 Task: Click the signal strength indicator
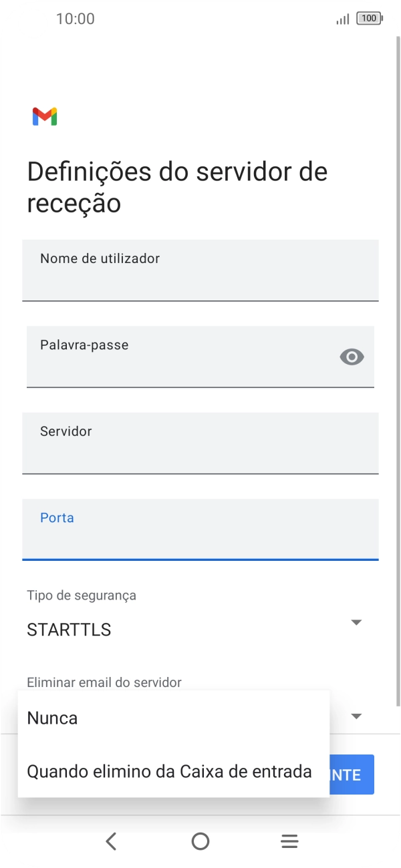342,19
